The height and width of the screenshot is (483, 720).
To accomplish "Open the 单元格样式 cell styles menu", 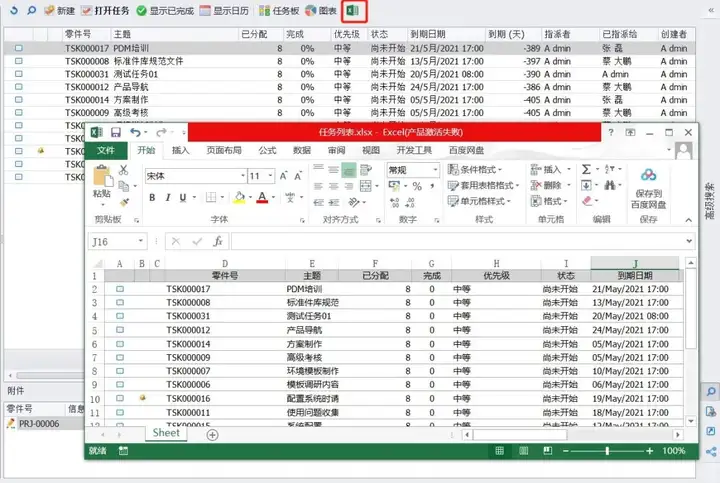I will click(x=479, y=201).
